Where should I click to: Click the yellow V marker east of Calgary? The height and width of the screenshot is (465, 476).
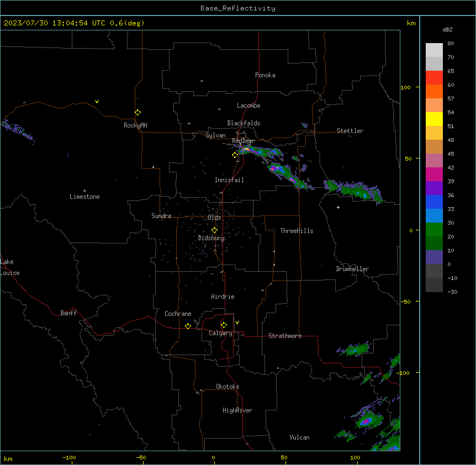click(237, 323)
